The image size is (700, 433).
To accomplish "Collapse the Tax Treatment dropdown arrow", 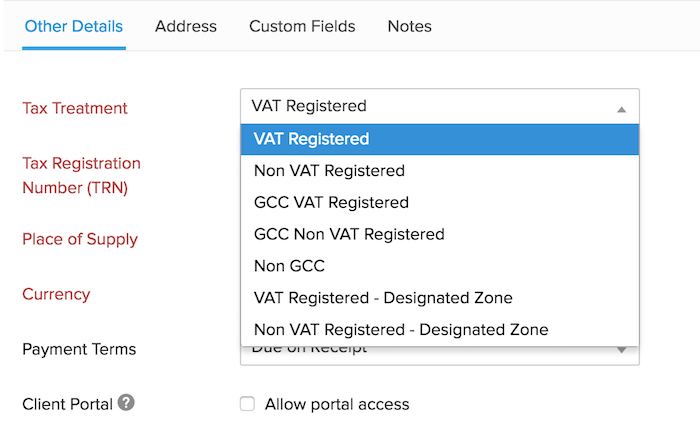I will point(621,108).
